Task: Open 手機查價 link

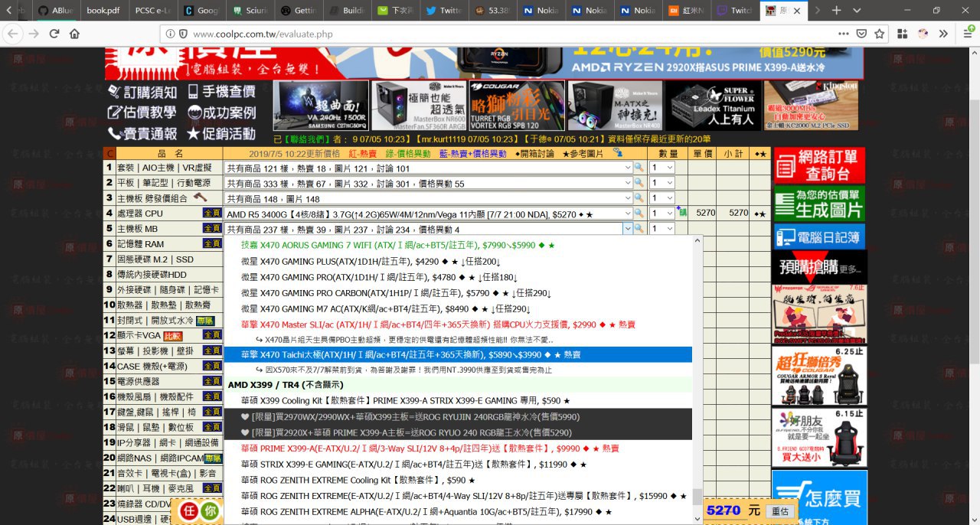Action: point(220,92)
